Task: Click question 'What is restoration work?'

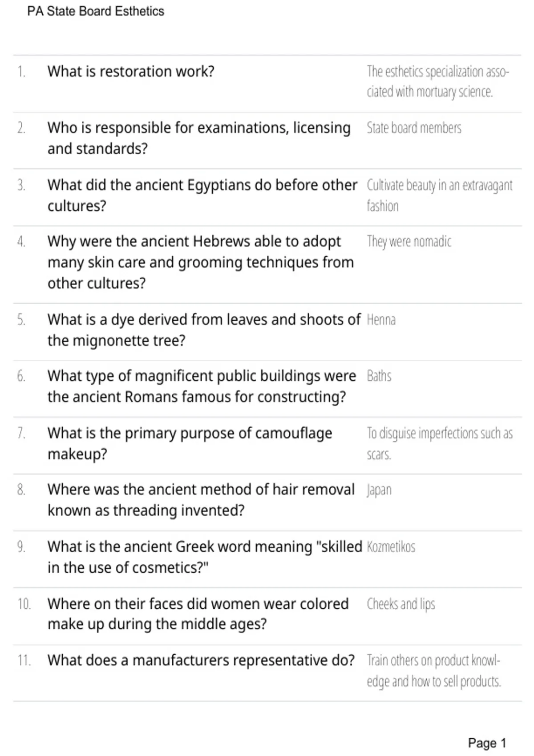Action: coord(131,71)
